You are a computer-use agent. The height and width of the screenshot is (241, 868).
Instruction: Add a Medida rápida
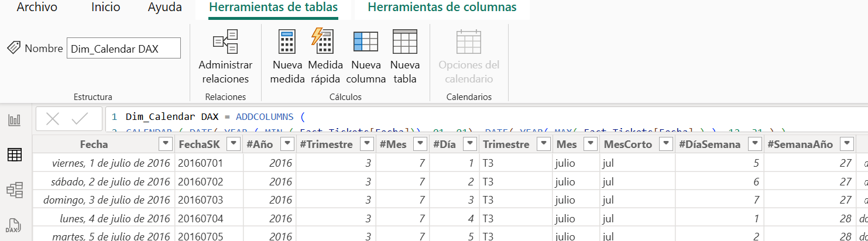pyautogui.click(x=325, y=57)
